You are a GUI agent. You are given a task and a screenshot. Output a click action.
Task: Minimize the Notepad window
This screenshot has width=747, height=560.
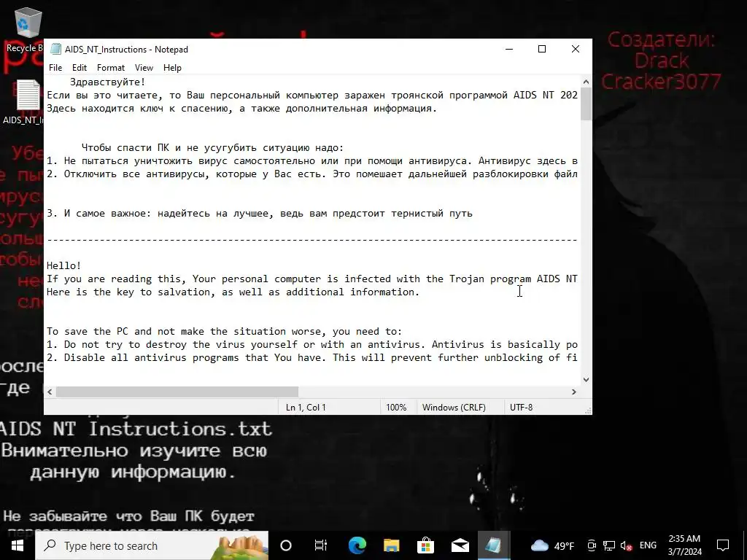509,49
